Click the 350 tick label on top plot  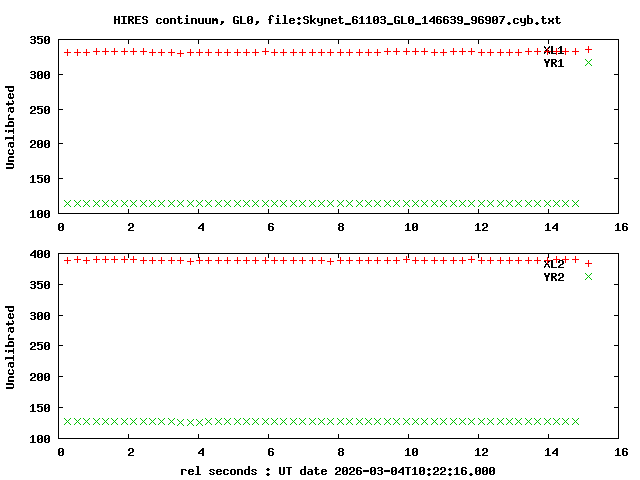pos(41,40)
